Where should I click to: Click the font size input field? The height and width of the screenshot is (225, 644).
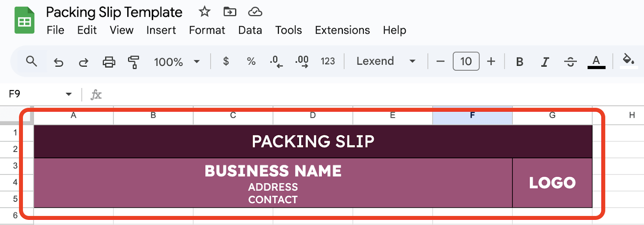[x=466, y=61]
